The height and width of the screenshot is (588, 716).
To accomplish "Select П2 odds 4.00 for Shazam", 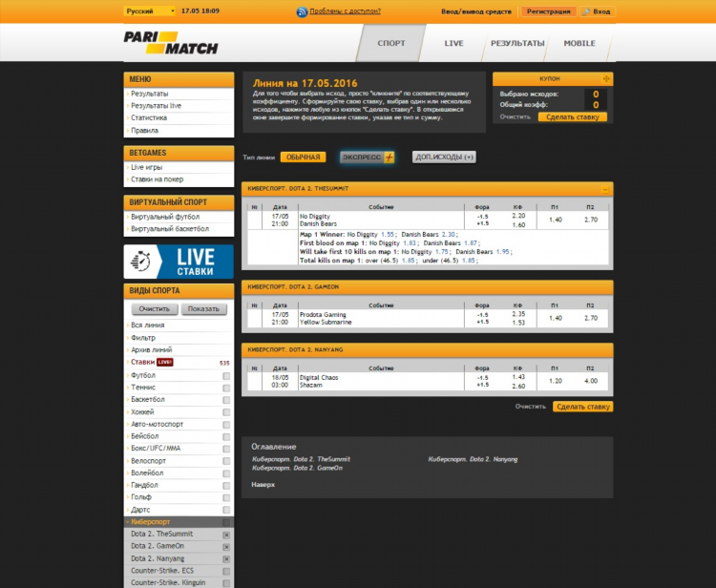I will tap(591, 381).
